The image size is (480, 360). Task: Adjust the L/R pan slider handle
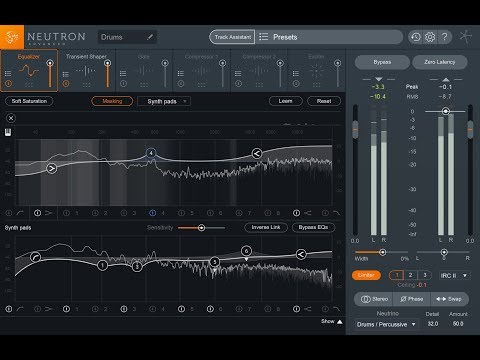pyautogui.click(x=444, y=252)
